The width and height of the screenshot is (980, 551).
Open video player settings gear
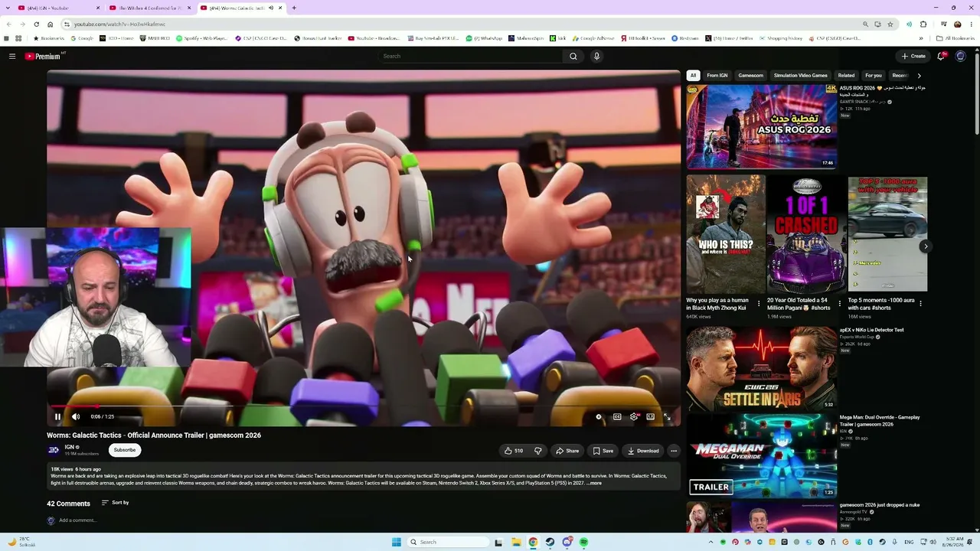[634, 416]
